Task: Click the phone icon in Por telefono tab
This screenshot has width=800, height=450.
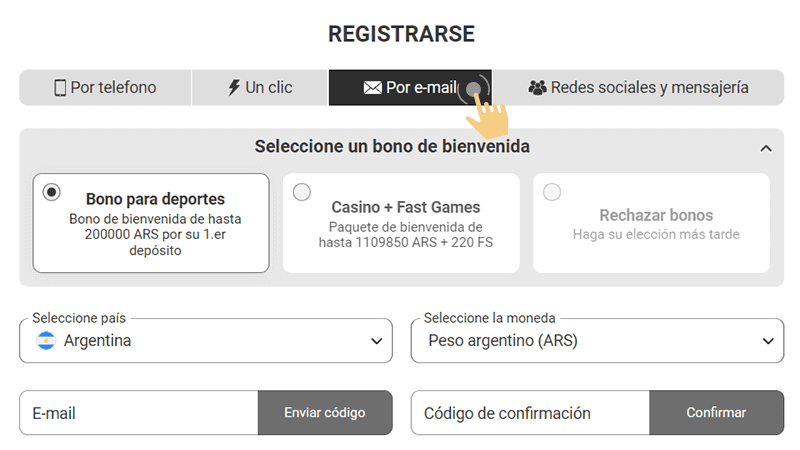Action: (60, 88)
